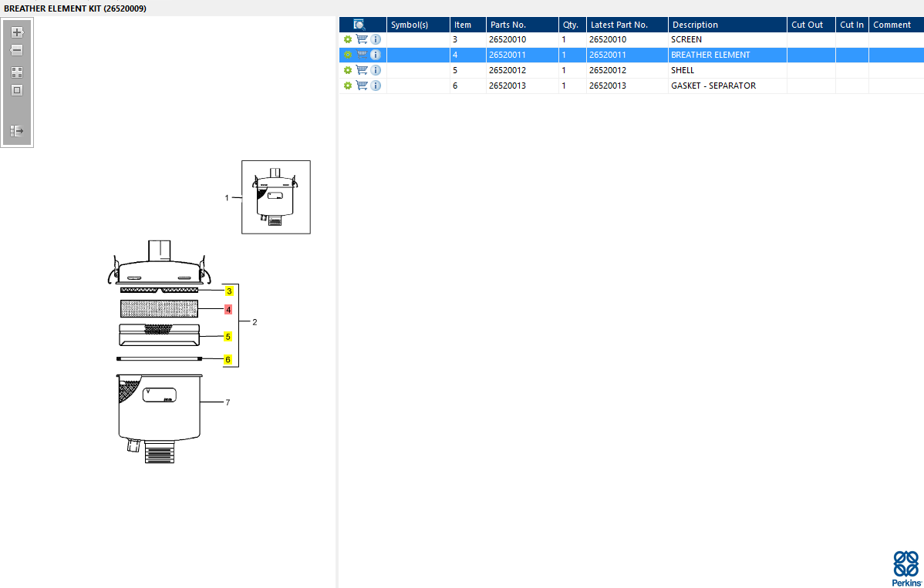Click the Cut Out column header
This screenshot has width=924, height=588.
coord(811,25)
